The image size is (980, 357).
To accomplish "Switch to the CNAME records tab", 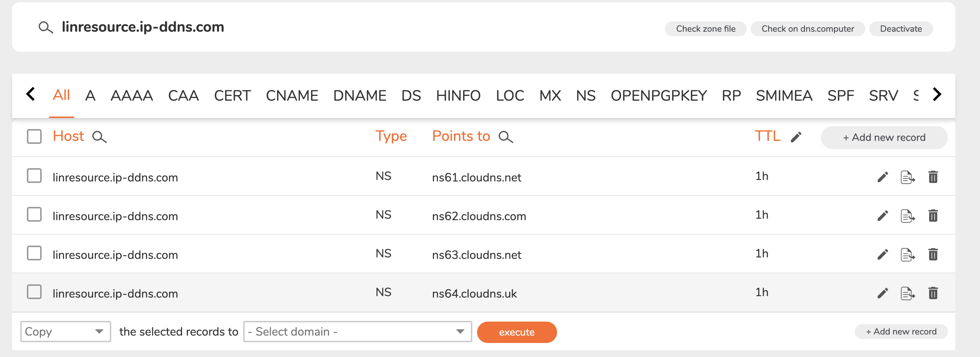I will pyautogui.click(x=292, y=96).
